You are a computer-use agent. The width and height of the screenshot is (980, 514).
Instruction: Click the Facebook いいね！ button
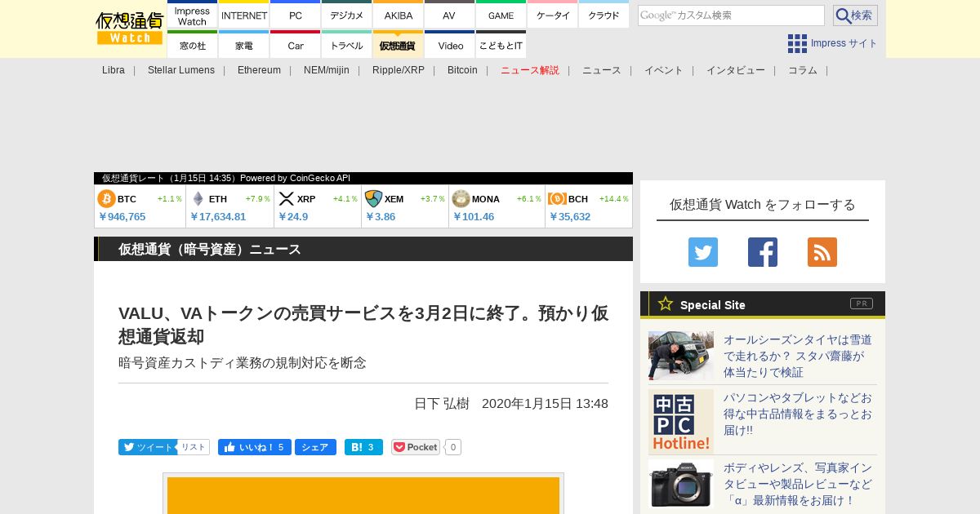coord(255,447)
